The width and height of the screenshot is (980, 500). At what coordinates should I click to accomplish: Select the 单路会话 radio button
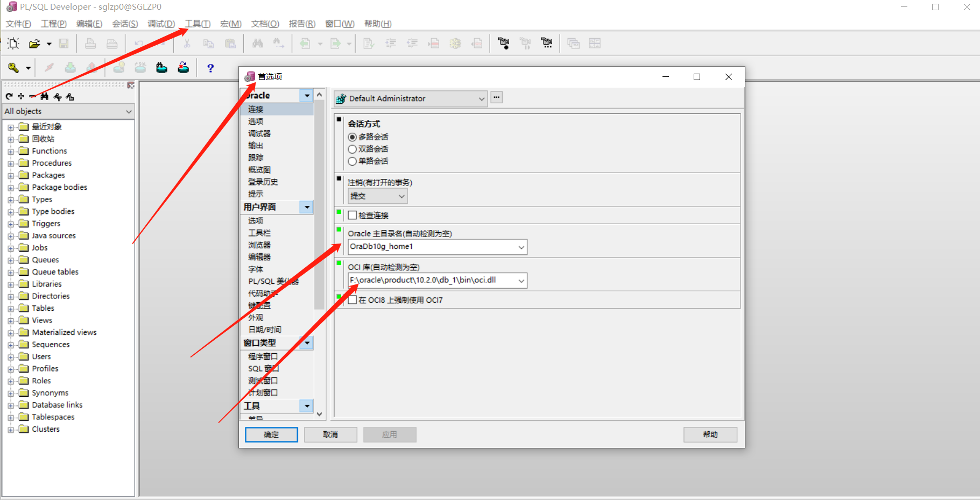click(352, 161)
